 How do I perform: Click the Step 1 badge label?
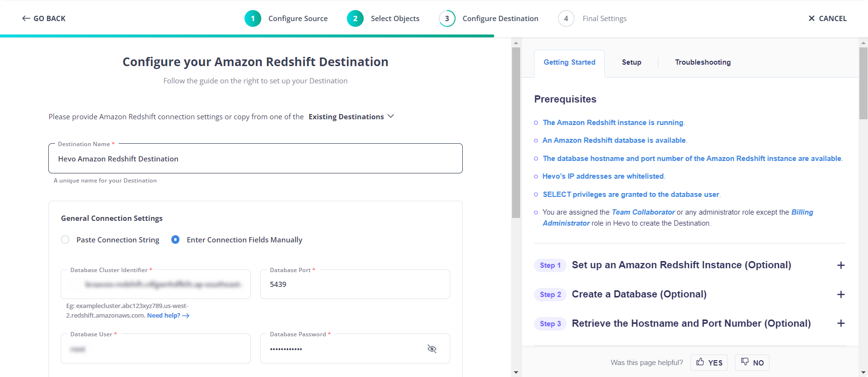click(550, 265)
